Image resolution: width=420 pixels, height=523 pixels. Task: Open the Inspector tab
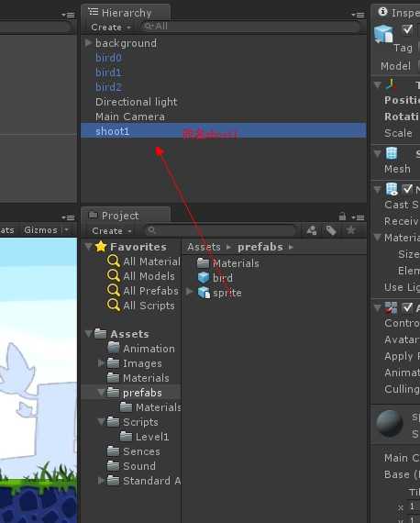click(x=398, y=13)
